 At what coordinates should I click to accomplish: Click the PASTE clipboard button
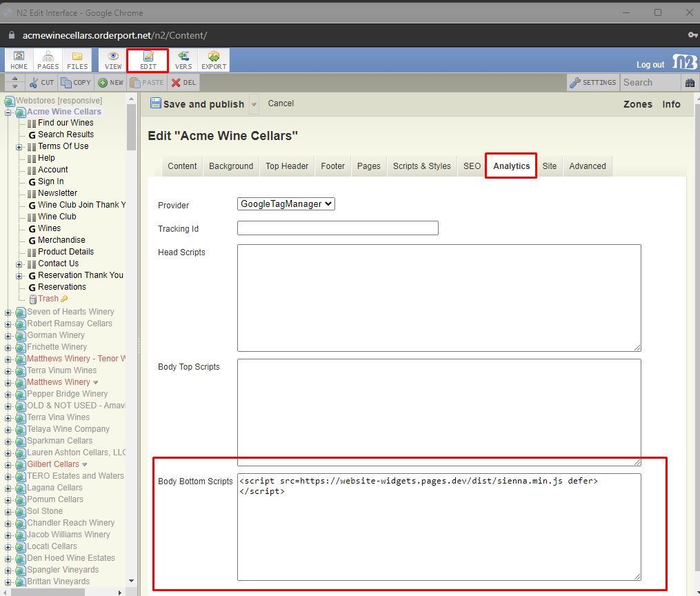[147, 83]
